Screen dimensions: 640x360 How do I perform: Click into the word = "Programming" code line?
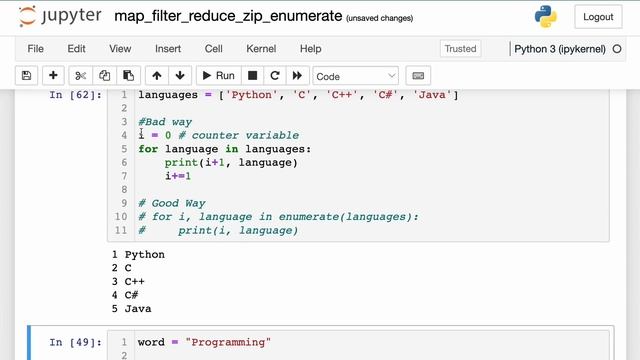pos(204,342)
